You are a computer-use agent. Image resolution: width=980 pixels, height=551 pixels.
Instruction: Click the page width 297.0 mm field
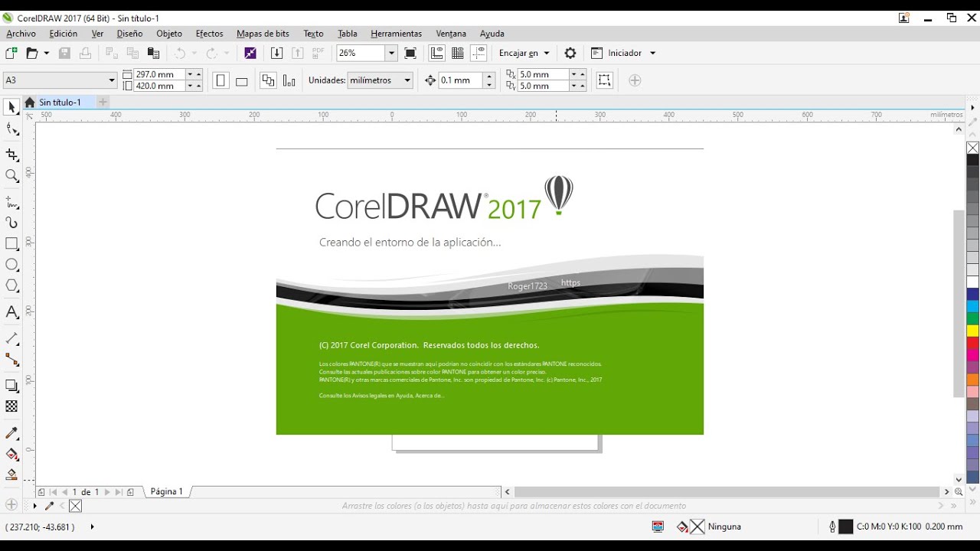point(159,74)
